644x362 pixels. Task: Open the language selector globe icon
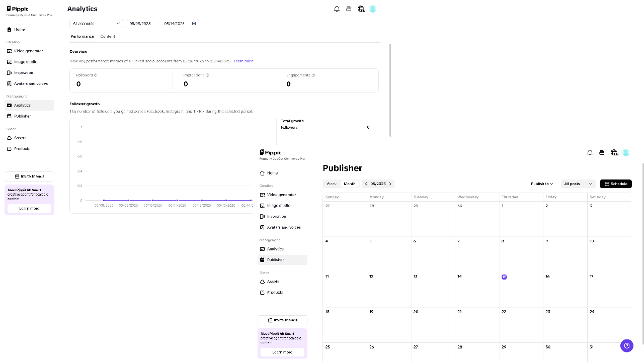pyautogui.click(x=361, y=9)
